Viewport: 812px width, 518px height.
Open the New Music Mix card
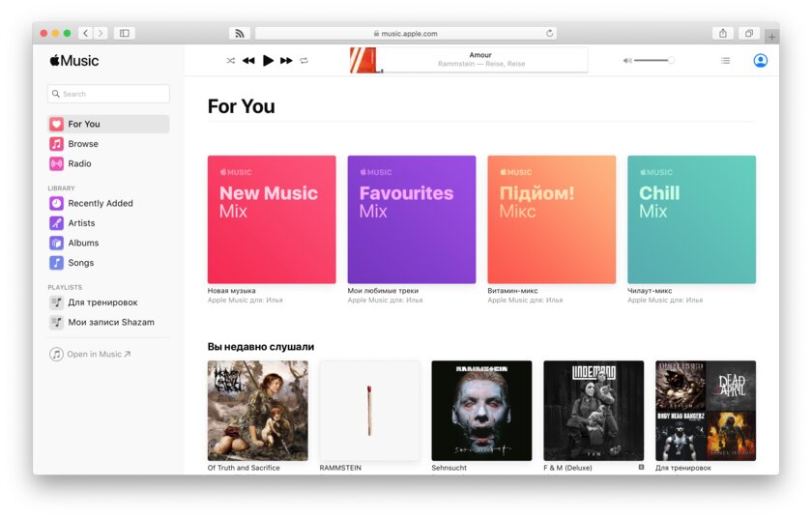point(272,219)
